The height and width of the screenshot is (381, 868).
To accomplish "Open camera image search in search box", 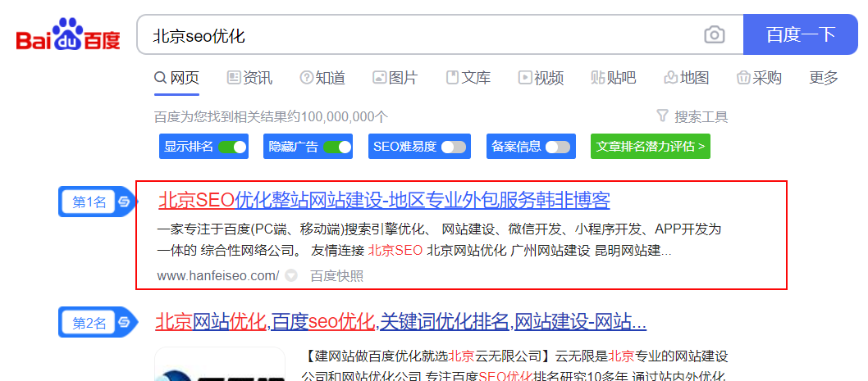I will tap(714, 35).
